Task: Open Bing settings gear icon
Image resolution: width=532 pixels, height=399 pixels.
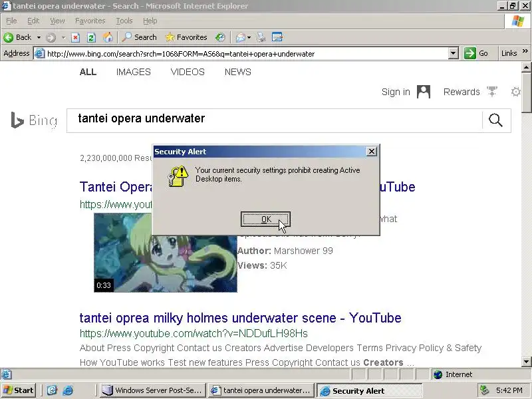Action: pos(516,92)
